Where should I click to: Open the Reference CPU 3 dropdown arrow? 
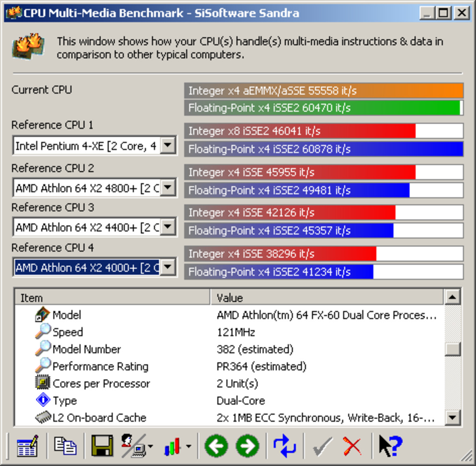(x=168, y=227)
